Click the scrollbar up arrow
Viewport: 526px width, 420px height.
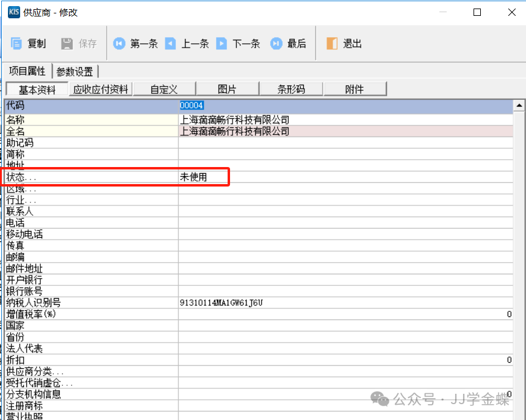[x=519, y=105]
